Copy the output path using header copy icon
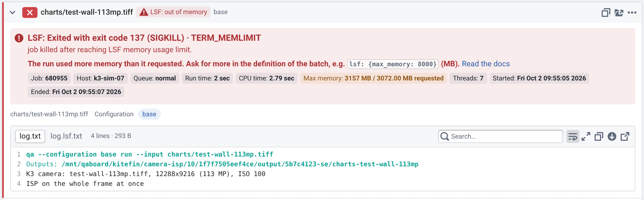This screenshot has height=200, width=644. point(606,12)
